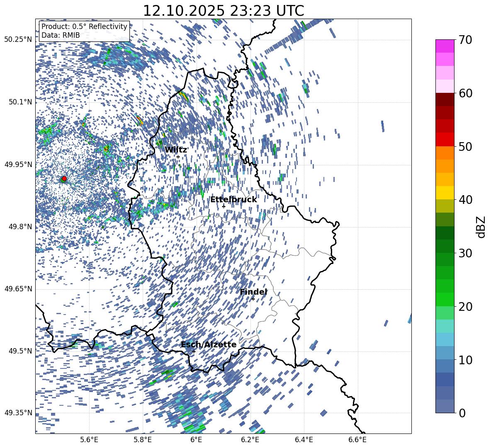
Task: Click the colorbar tick label 20
Action: click(466, 306)
